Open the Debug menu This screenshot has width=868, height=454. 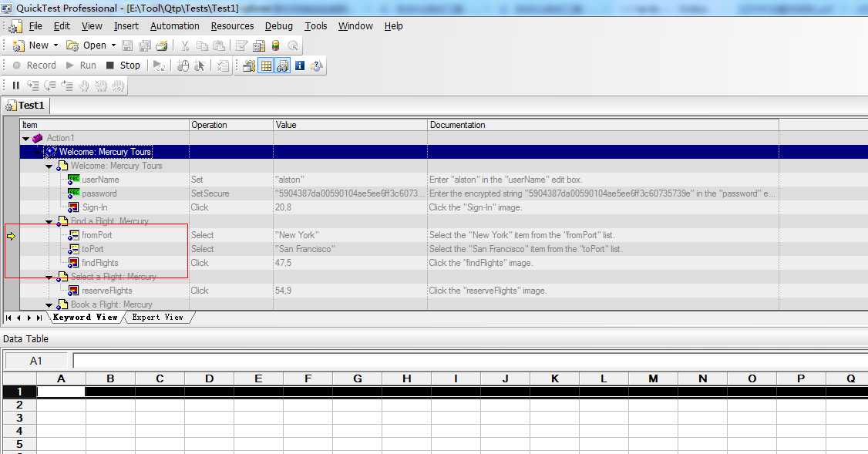[x=278, y=26]
